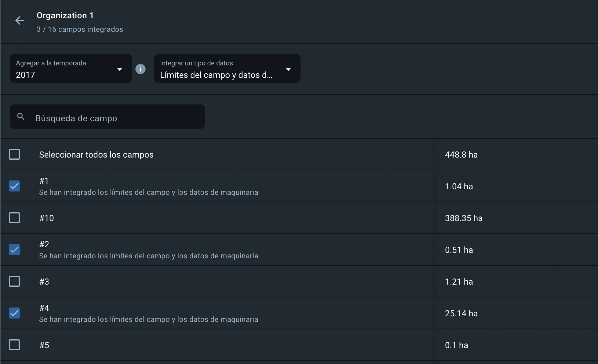Uncheck field #1 checkbox
Viewport: 598px width, 364px height.
14,186
